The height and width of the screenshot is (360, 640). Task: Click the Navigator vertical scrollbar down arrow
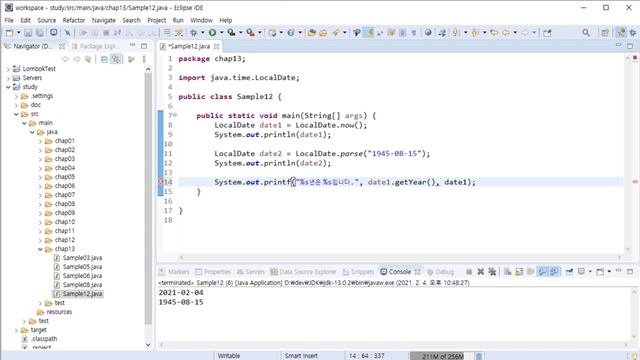point(148,345)
